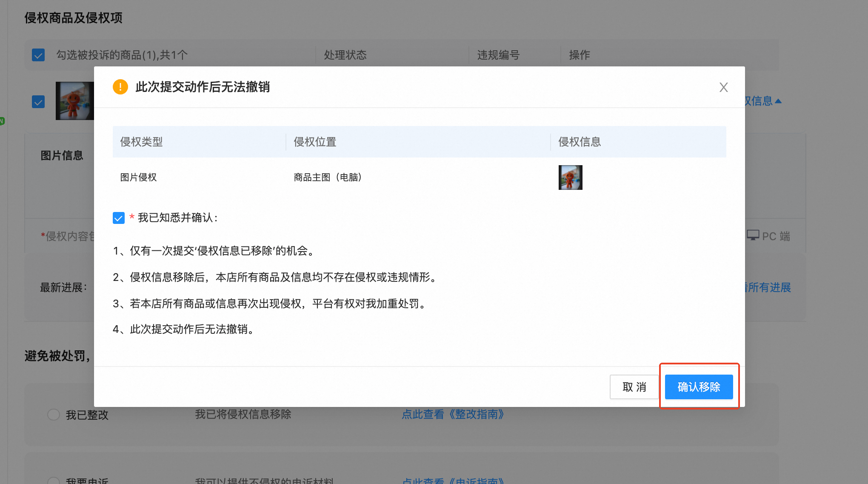
Task: Click the 最新进展 label
Action: pos(63,287)
